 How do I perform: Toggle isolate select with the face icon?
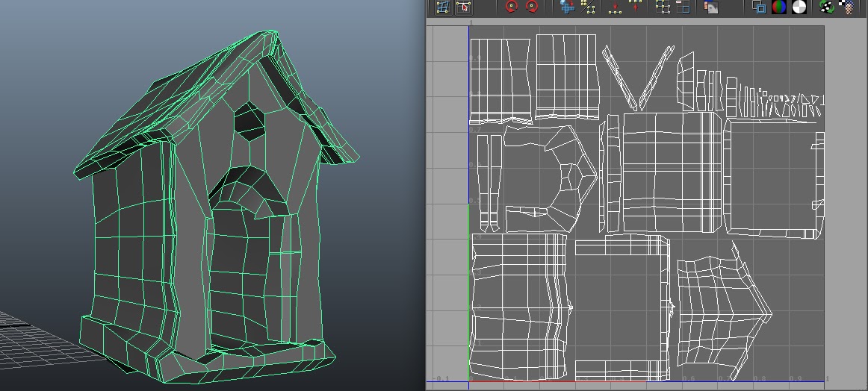click(x=710, y=7)
